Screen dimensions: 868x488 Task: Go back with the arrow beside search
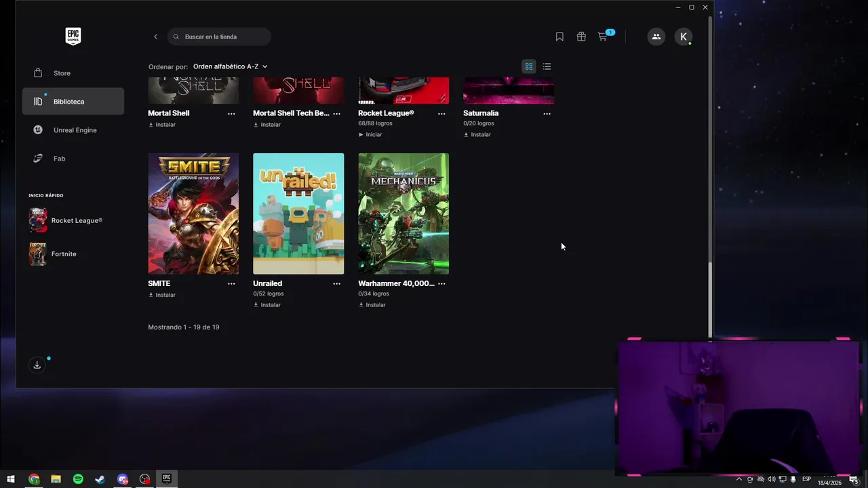point(155,37)
